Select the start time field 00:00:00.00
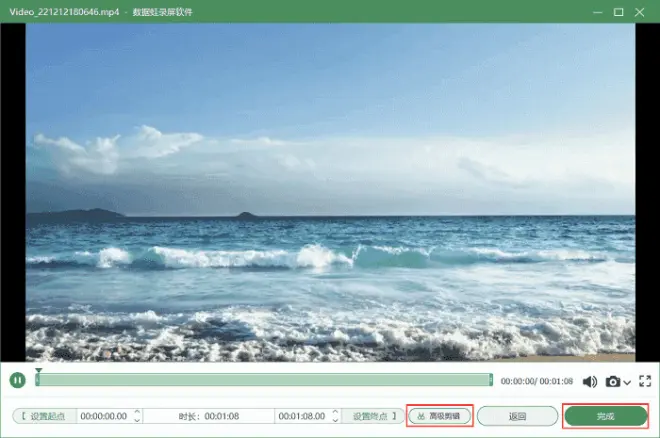The image size is (660, 438). click(x=104, y=416)
